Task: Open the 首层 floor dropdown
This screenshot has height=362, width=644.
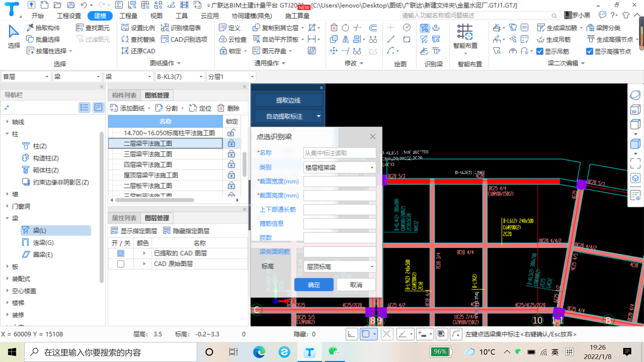Action: coord(26,77)
